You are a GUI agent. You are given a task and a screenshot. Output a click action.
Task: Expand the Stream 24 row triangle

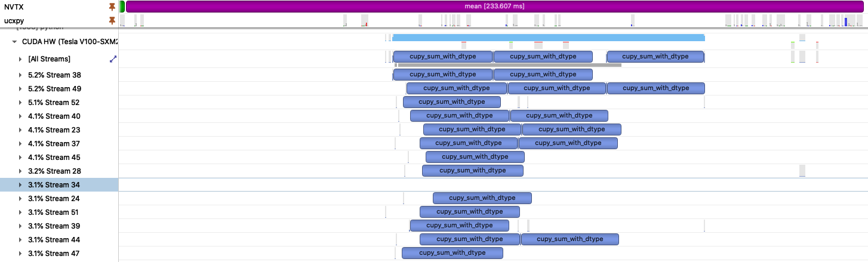pyautogui.click(x=20, y=199)
